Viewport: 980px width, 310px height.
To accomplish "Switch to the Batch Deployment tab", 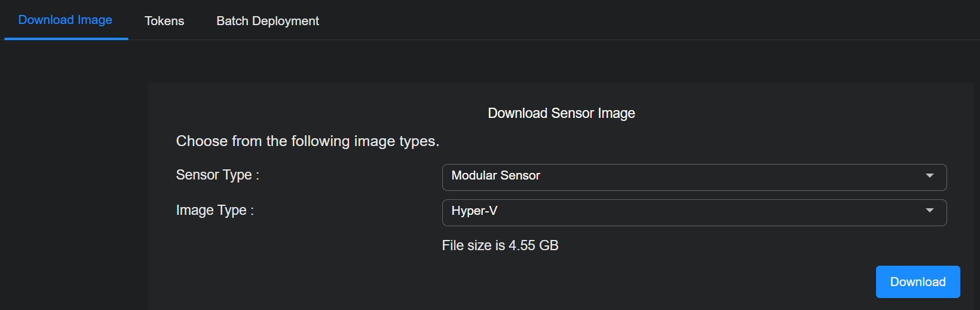I will point(267,21).
